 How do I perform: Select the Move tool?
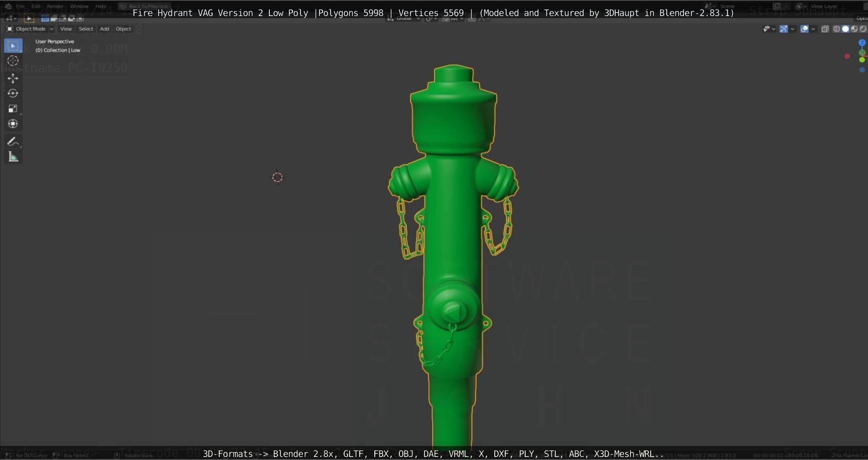[x=13, y=78]
